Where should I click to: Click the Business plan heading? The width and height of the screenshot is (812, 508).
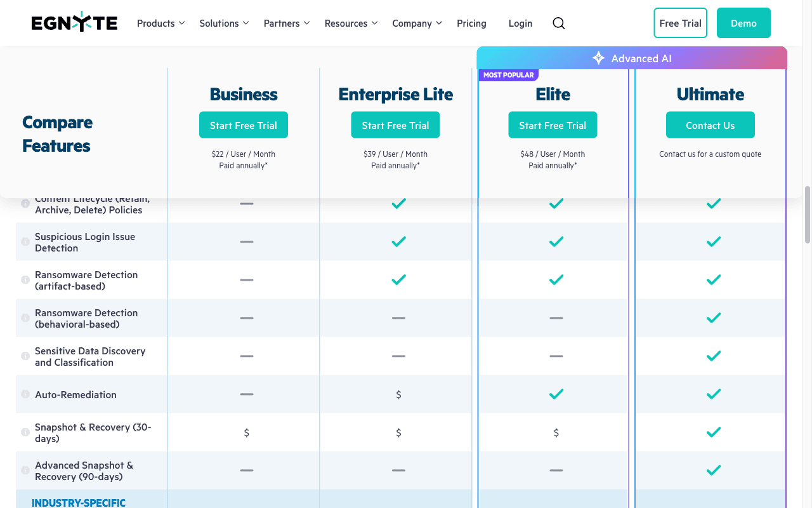click(244, 94)
